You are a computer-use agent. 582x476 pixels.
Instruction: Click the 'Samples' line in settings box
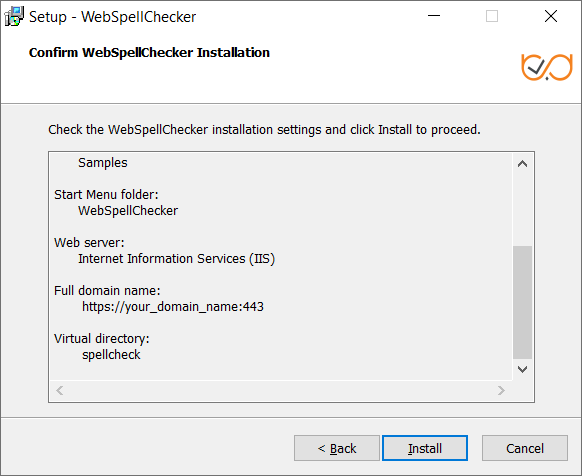click(x=103, y=163)
